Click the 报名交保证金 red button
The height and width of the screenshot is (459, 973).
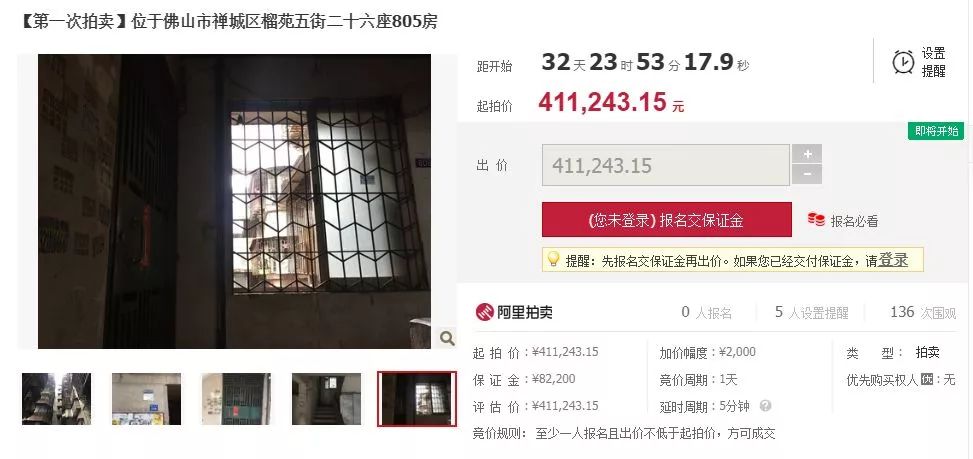[666, 220]
